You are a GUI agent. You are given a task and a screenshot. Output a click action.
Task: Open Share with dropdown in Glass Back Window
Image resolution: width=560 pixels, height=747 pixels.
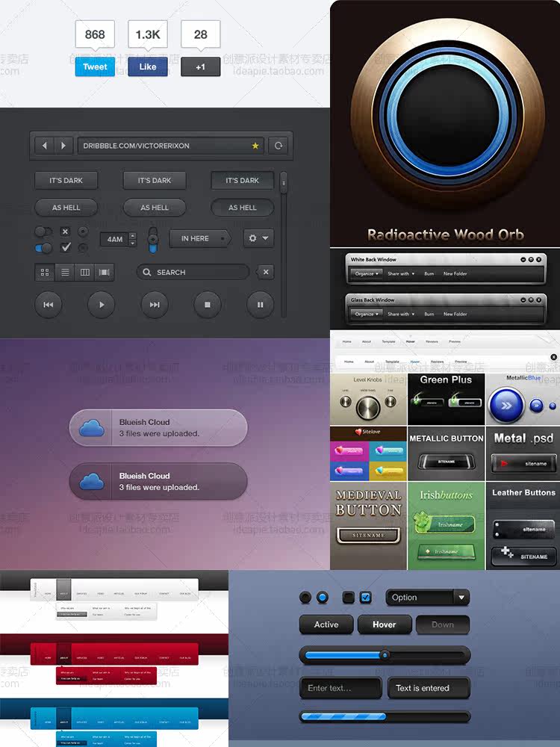point(401,314)
